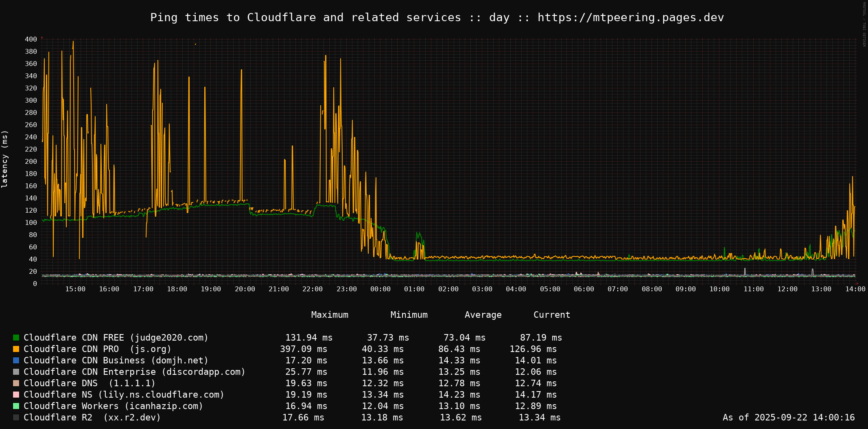Click 'Cloudflare CDN Enterprise (discordapp.com)' label

tap(135, 372)
